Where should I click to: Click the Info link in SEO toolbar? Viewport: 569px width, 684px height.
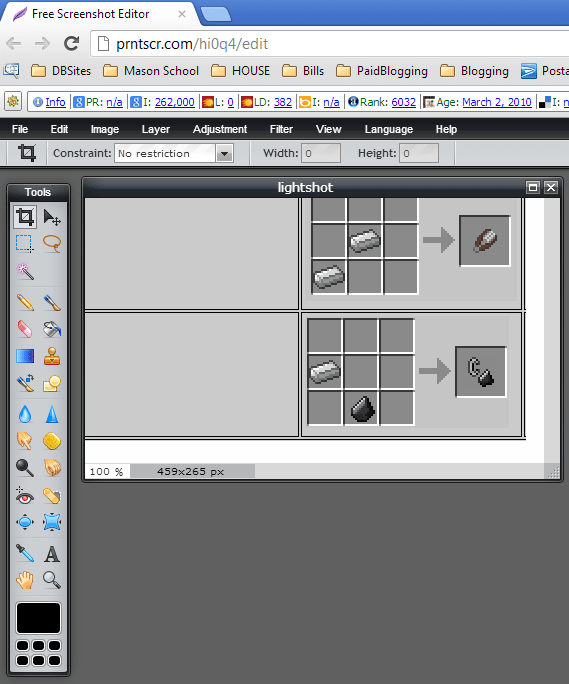[x=55, y=102]
